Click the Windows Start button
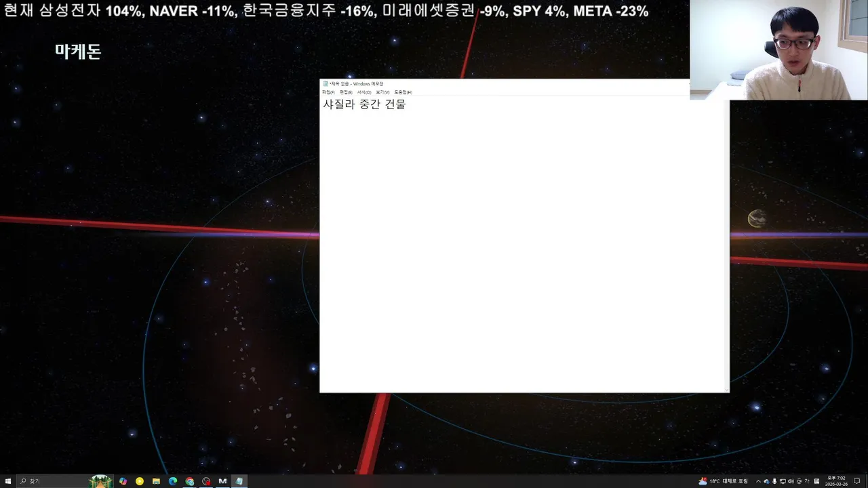Screen dimensions: 868x488 (8, 481)
